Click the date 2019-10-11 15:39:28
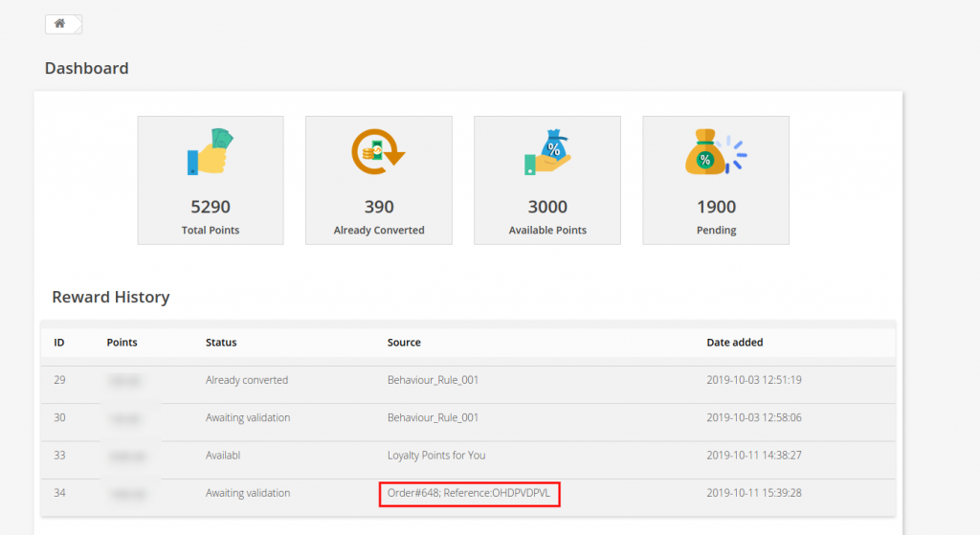Screen dimensions: 980x535 click(754, 493)
